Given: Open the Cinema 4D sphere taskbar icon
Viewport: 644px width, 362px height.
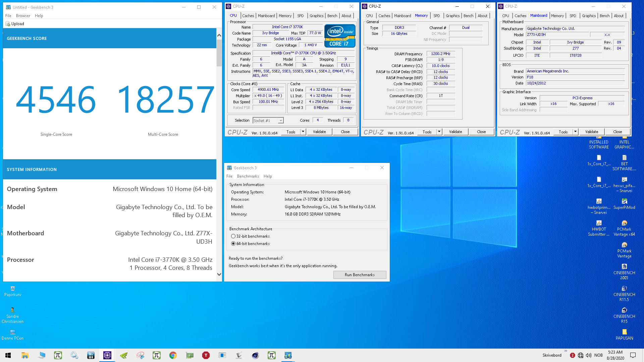Looking at the screenshot, I should [x=255, y=355].
